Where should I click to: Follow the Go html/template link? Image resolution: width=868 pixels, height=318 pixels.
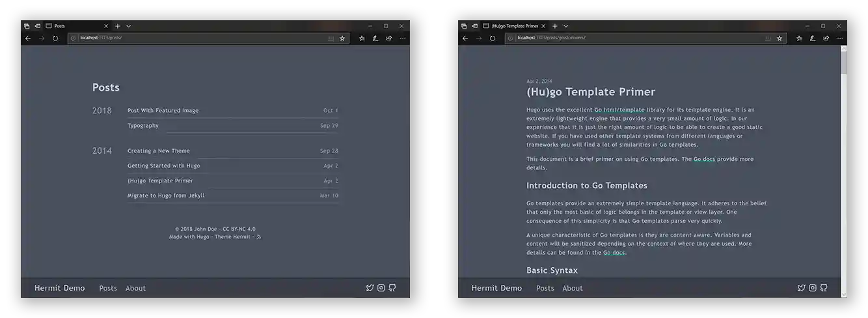pyautogui.click(x=619, y=110)
